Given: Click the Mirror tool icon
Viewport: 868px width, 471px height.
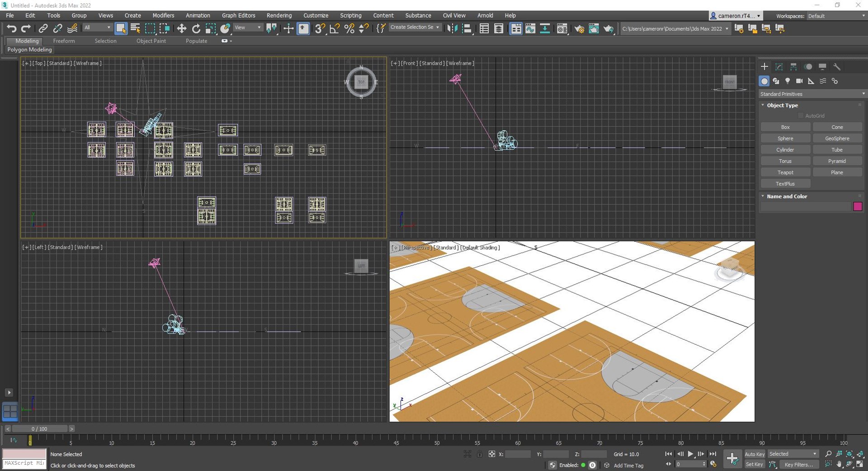Looking at the screenshot, I should pos(452,29).
